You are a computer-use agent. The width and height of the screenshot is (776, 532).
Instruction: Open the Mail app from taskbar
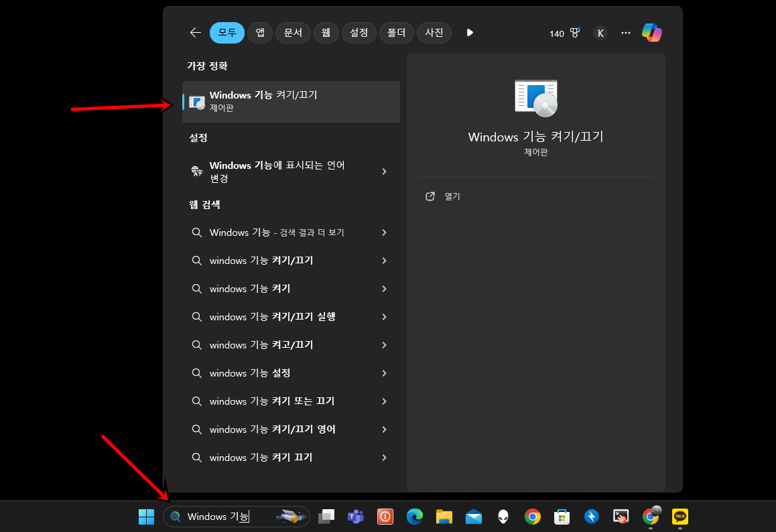[474, 517]
